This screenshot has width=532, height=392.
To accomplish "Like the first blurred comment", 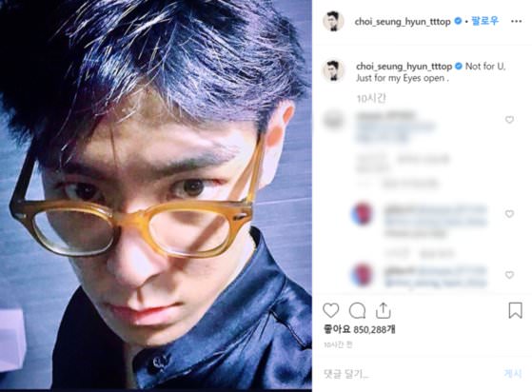I will click(x=509, y=119).
